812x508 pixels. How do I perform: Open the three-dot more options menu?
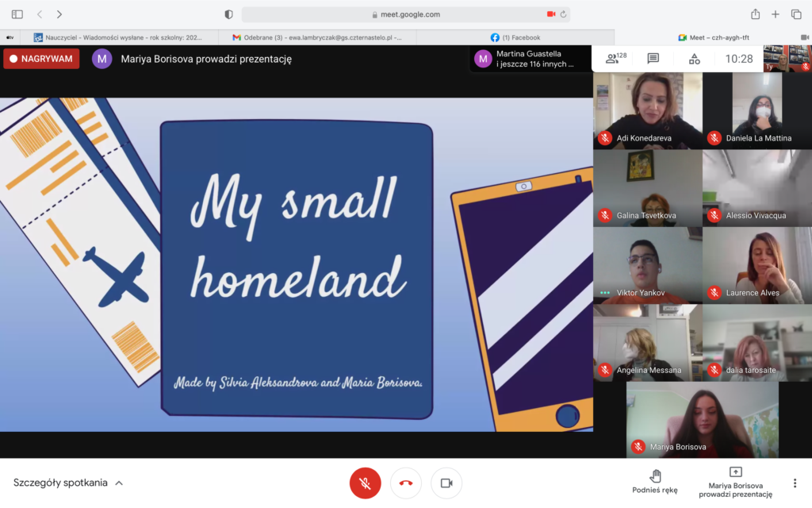pos(795,483)
